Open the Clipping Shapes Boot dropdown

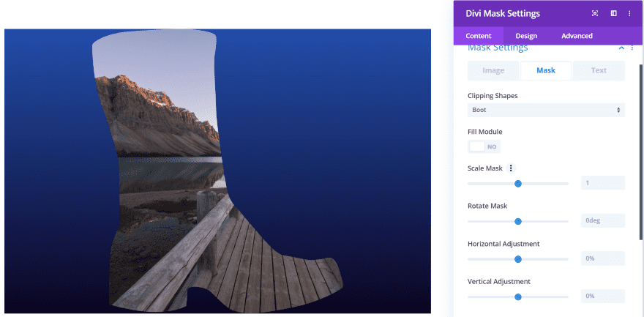pyautogui.click(x=546, y=110)
